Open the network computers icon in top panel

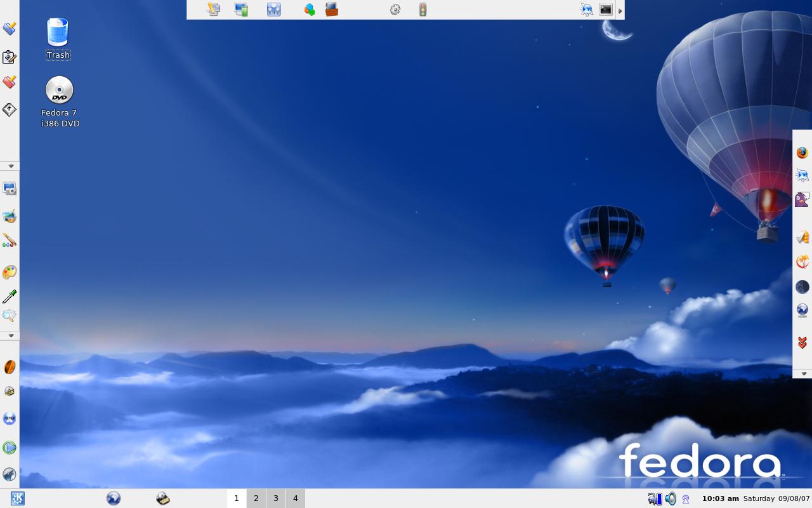(x=241, y=10)
